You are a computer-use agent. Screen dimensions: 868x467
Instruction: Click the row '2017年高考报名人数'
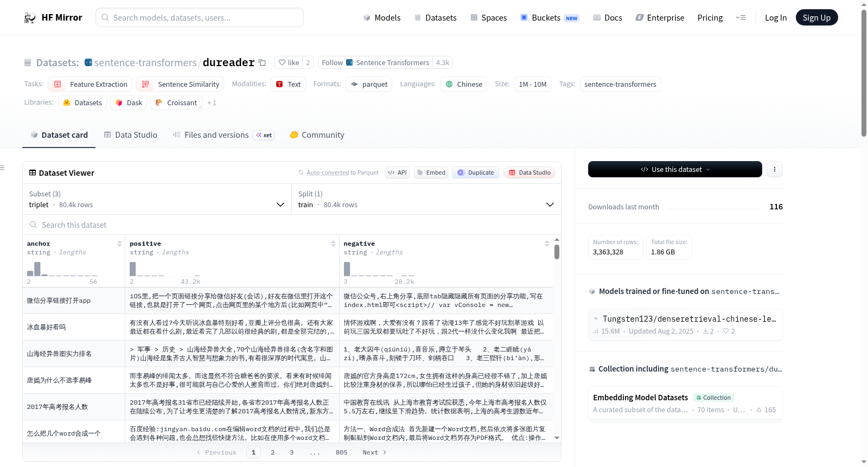(288, 407)
